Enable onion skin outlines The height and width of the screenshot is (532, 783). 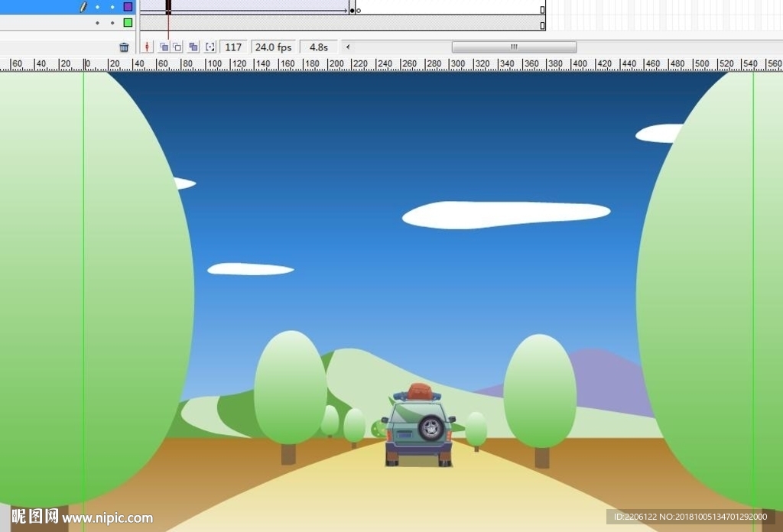(177, 47)
